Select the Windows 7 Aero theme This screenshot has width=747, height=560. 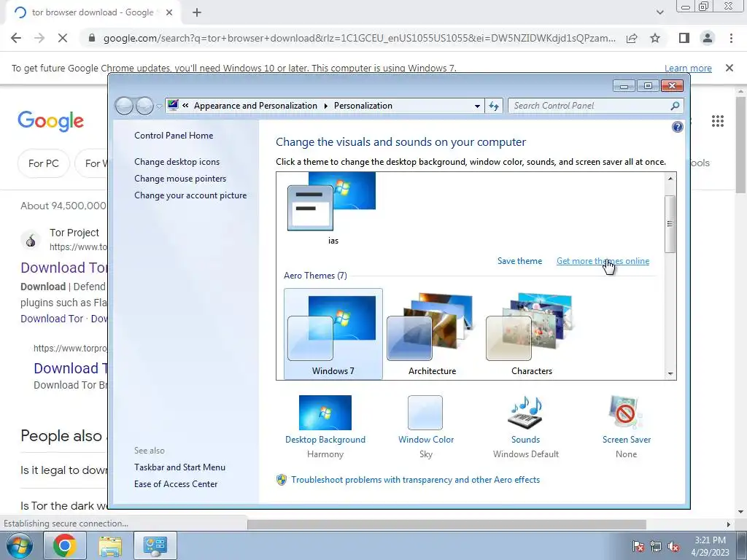click(x=333, y=333)
